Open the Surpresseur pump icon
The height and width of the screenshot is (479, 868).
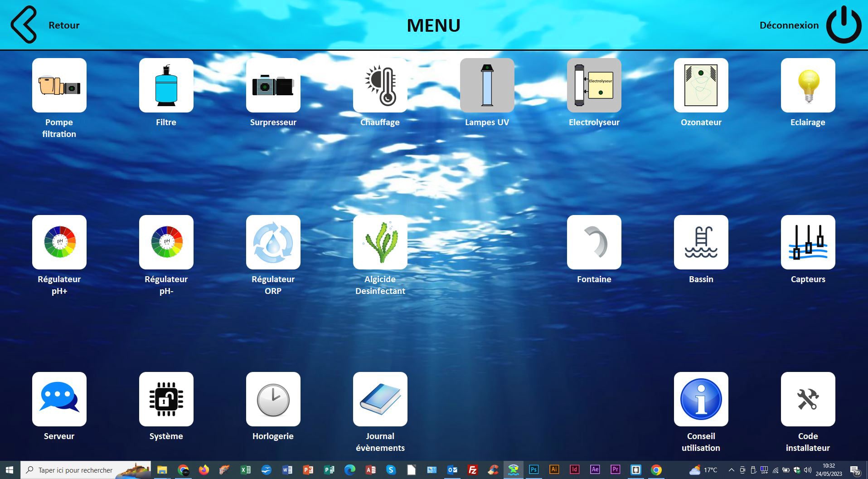coord(273,85)
